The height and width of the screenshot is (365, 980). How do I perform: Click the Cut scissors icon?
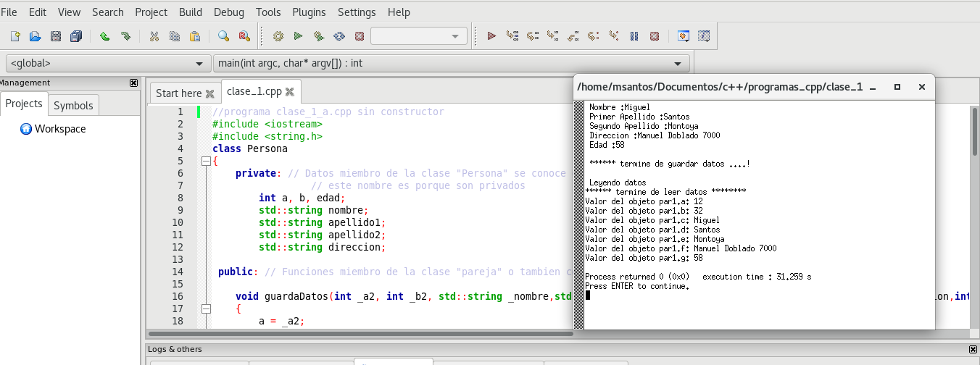click(154, 36)
